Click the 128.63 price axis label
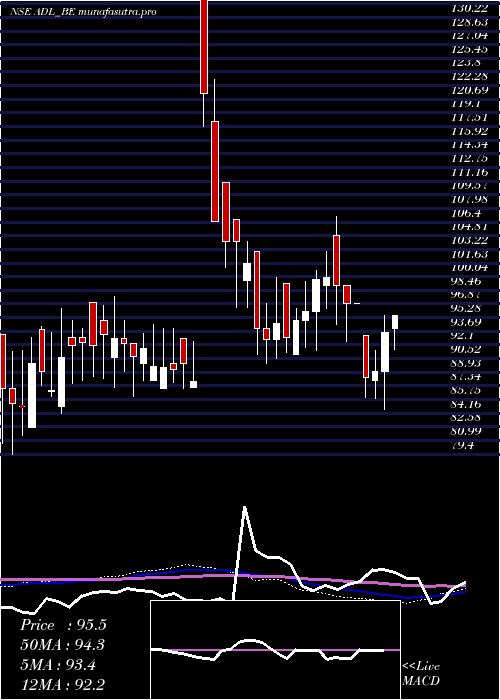The width and height of the screenshot is (500, 700). click(472, 21)
